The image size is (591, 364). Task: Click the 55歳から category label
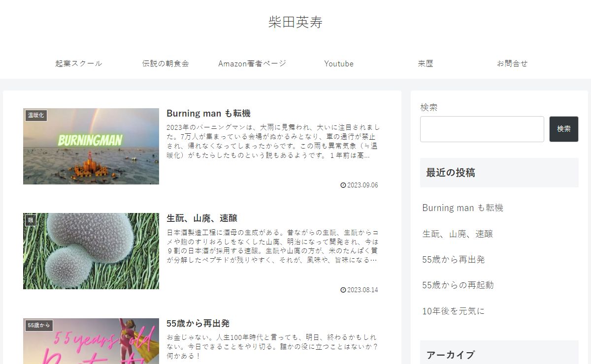(x=39, y=326)
